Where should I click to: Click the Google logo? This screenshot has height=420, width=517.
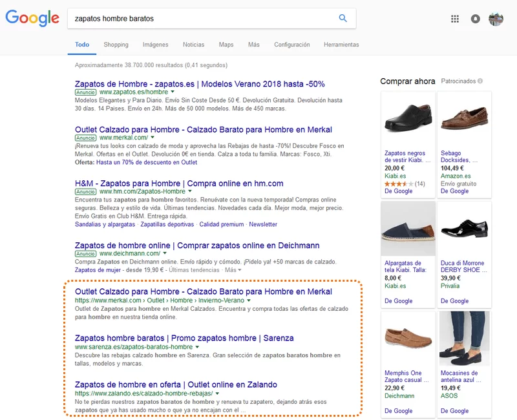tap(32, 18)
